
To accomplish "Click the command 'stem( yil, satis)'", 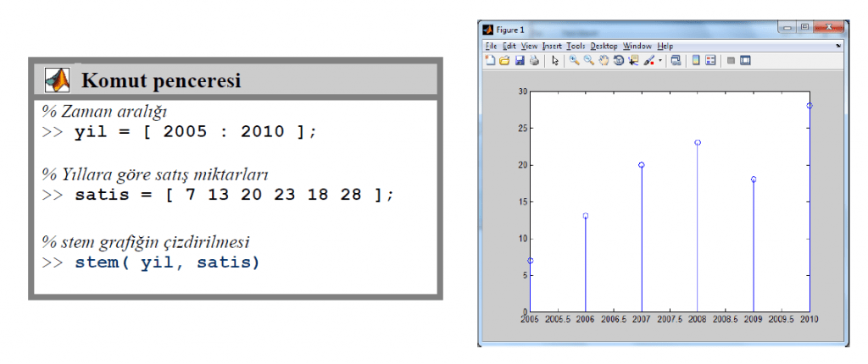I will [x=167, y=262].
